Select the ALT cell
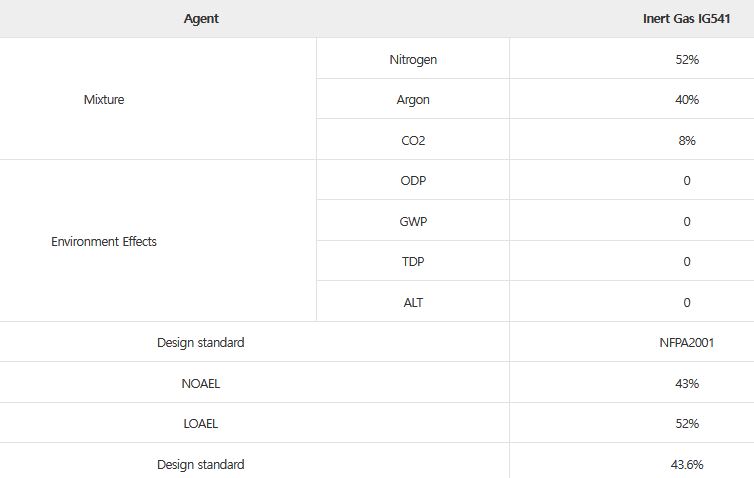The width and height of the screenshot is (754, 478). [x=413, y=302]
